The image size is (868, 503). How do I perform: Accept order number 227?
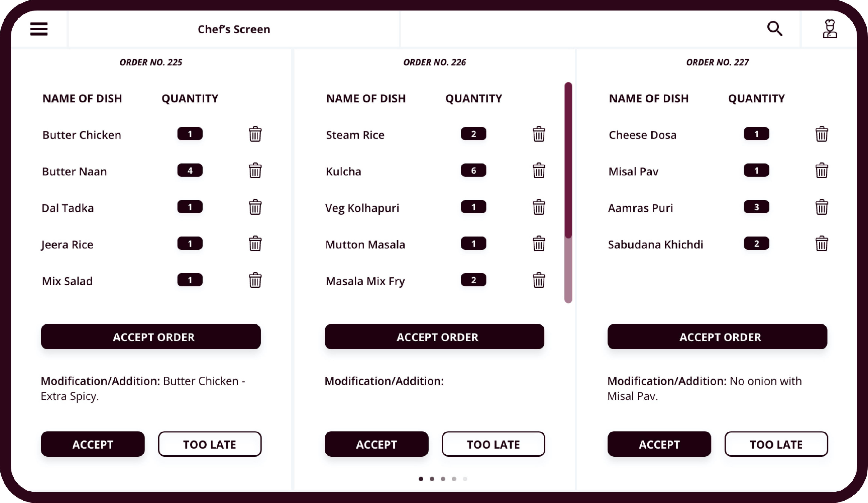(717, 337)
